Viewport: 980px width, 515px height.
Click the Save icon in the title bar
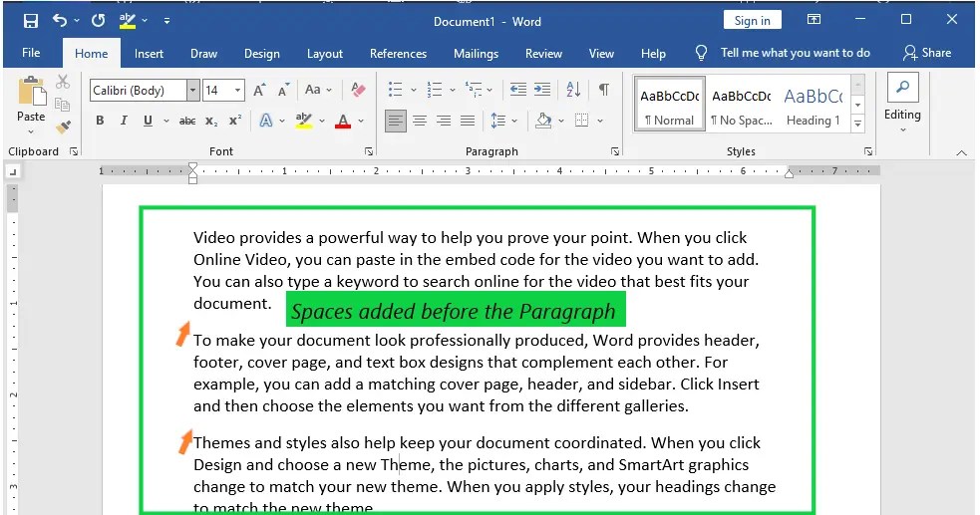[30, 21]
